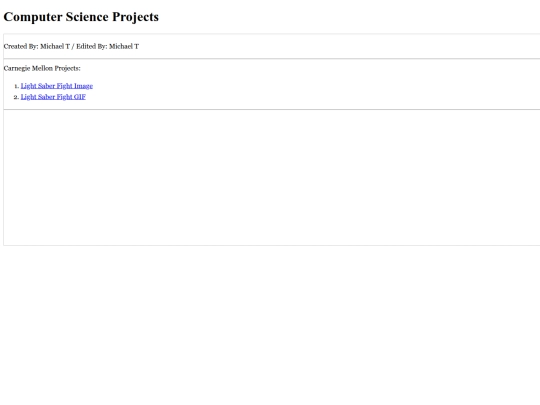Open the Light Saber Fight GIF link
The image size is (540, 405).
coord(53,97)
